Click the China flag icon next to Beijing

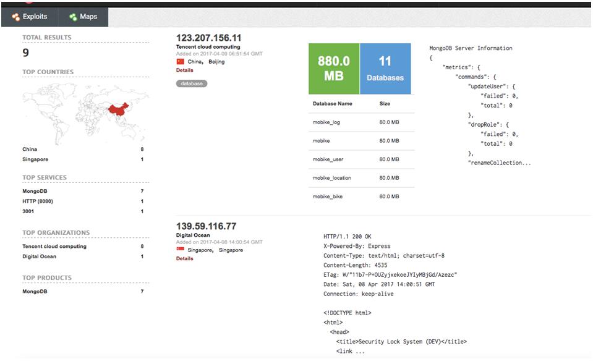tap(181, 62)
